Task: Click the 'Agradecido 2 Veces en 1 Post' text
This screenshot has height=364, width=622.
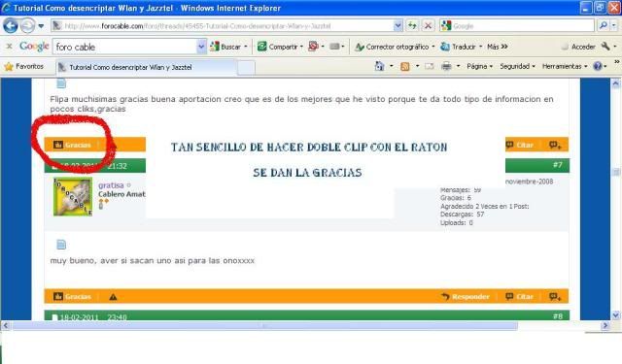Action: click(x=484, y=206)
